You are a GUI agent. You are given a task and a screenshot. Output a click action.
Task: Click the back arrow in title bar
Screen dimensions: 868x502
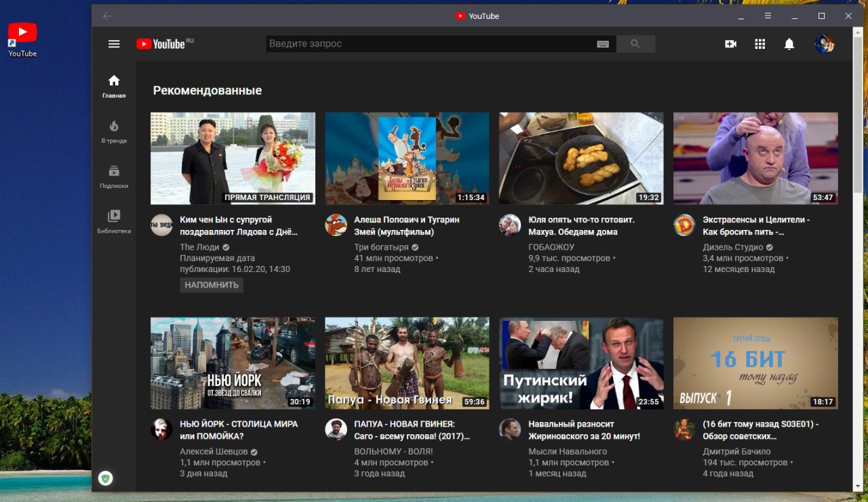pyautogui.click(x=107, y=16)
